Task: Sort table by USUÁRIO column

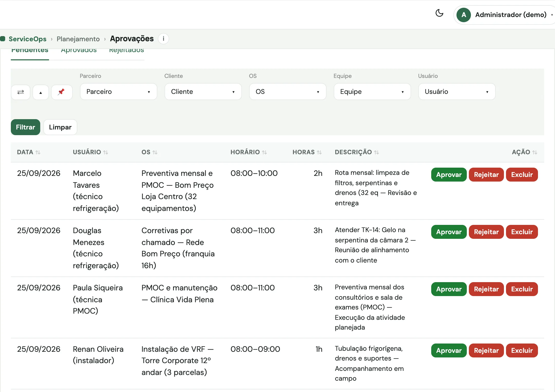Action: (x=90, y=152)
